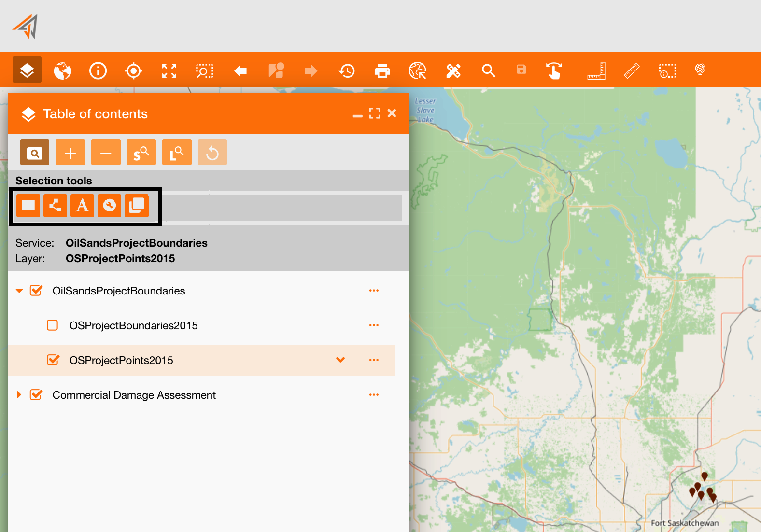Viewport: 761px width, 532px height.
Task: Click the topmost dark red map marker
Action: (x=705, y=476)
